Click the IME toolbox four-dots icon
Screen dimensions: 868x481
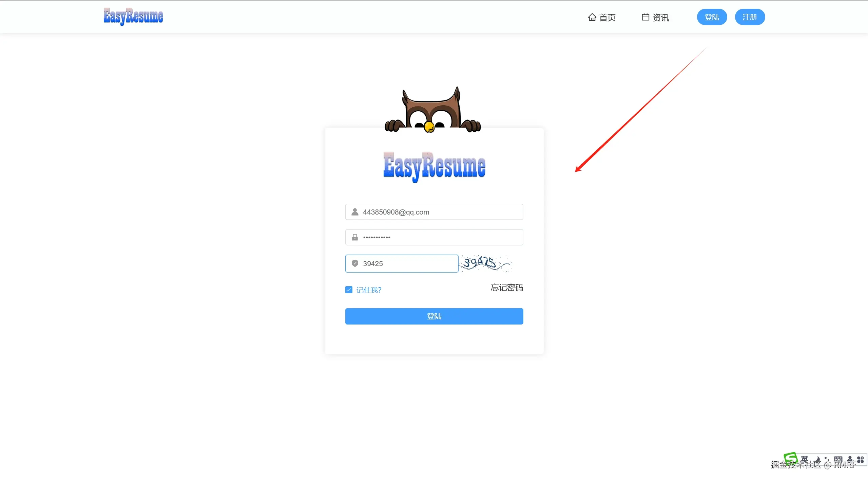pyautogui.click(x=861, y=460)
